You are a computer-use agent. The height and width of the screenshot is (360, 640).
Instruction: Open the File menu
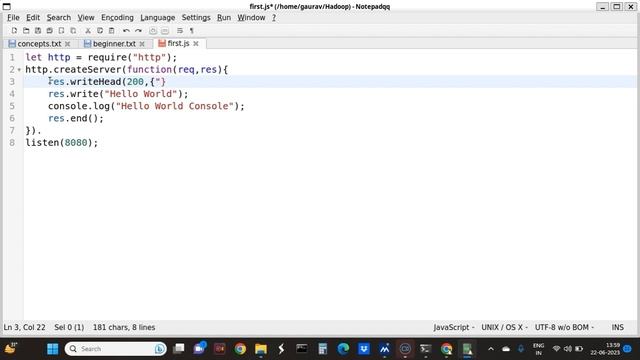tap(13, 18)
